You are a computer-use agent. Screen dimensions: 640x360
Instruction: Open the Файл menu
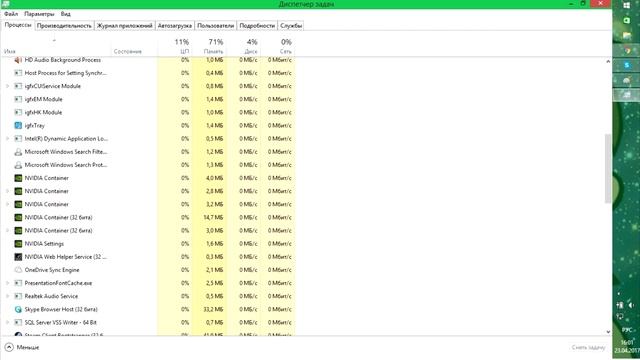click(11, 14)
